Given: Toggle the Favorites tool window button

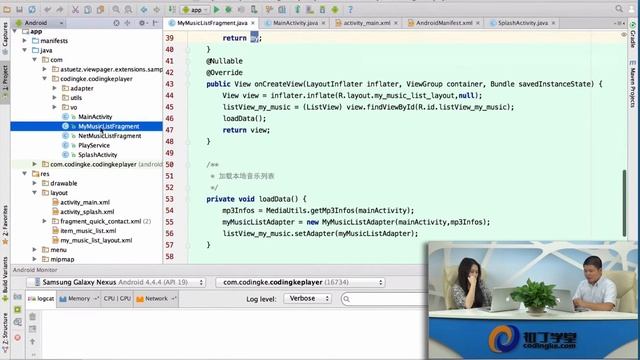Looking at the screenshot, I should (5, 224).
